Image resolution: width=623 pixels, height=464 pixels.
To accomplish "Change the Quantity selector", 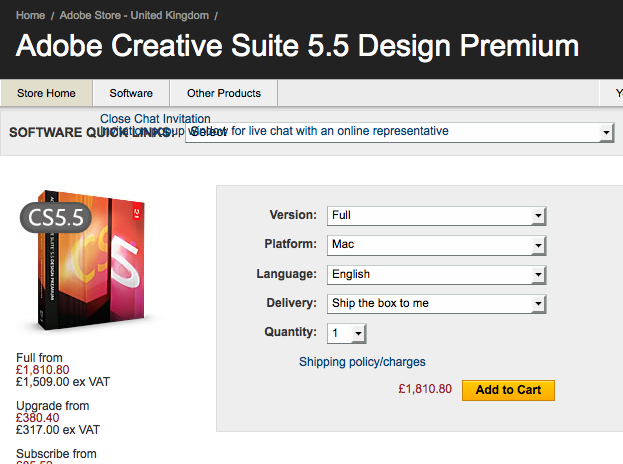I will pyautogui.click(x=347, y=333).
